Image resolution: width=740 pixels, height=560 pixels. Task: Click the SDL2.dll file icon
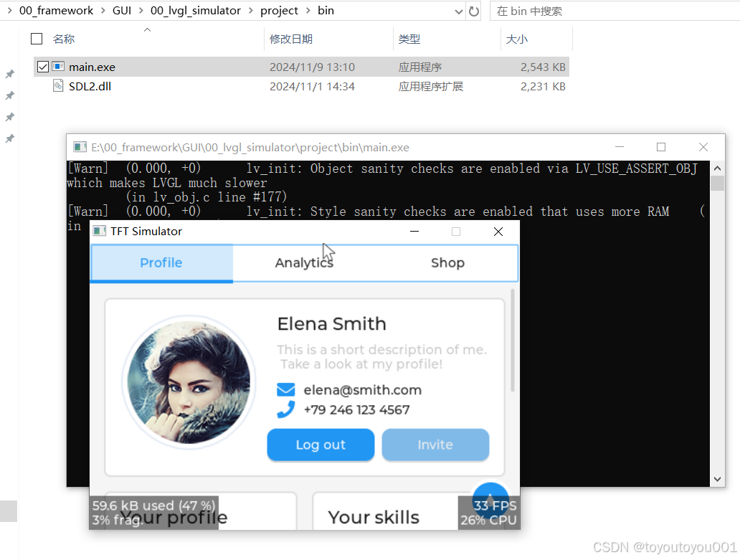click(58, 85)
